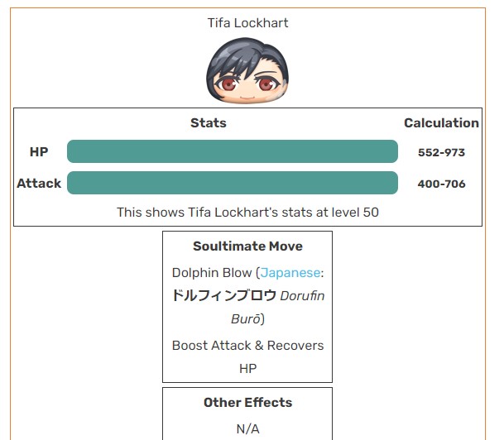504x440 pixels.
Task: Click the Calculation column header
Action: [x=441, y=123]
